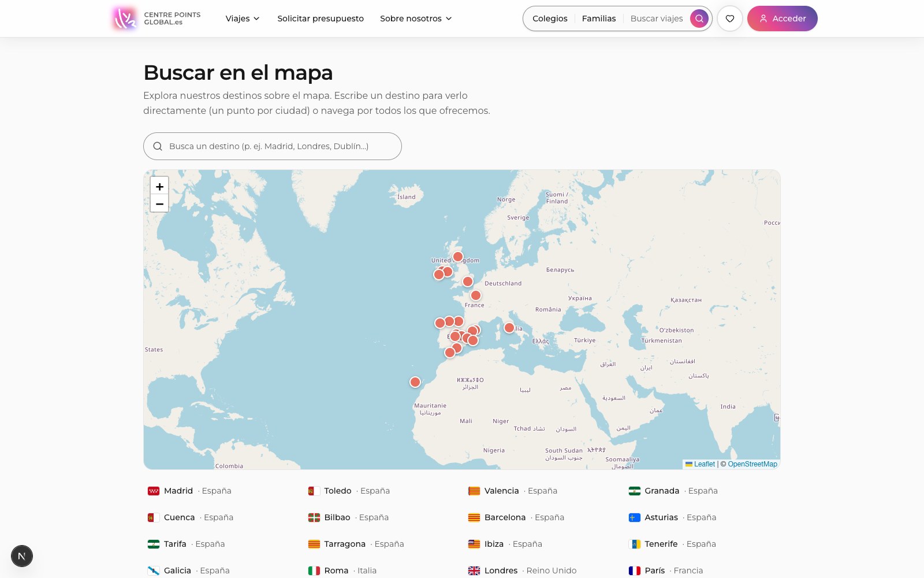Image resolution: width=924 pixels, height=578 pixels.
Task: Click the magnifier icon in destination search box
Action: (x=157, y=146)
